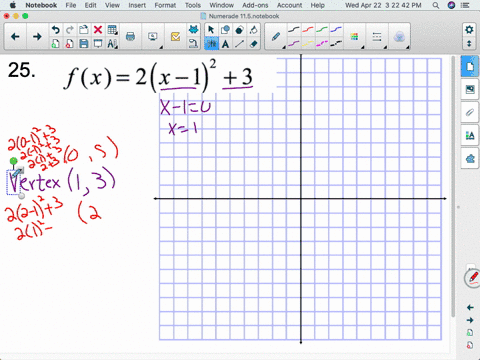Print the notebook page
The image size is (480, 360).
point(130,37)
